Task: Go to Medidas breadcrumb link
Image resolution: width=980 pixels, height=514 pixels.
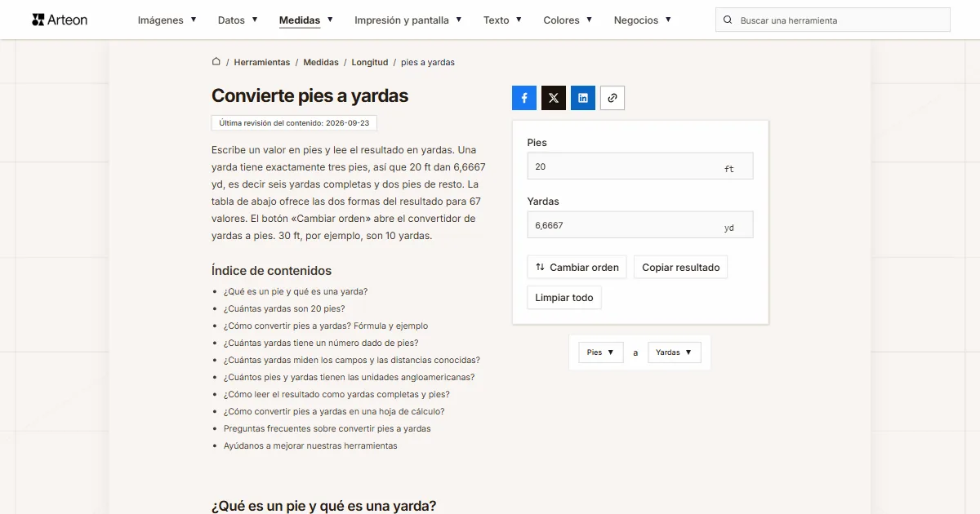Action: pyautogui.click(x=321, y=62)
